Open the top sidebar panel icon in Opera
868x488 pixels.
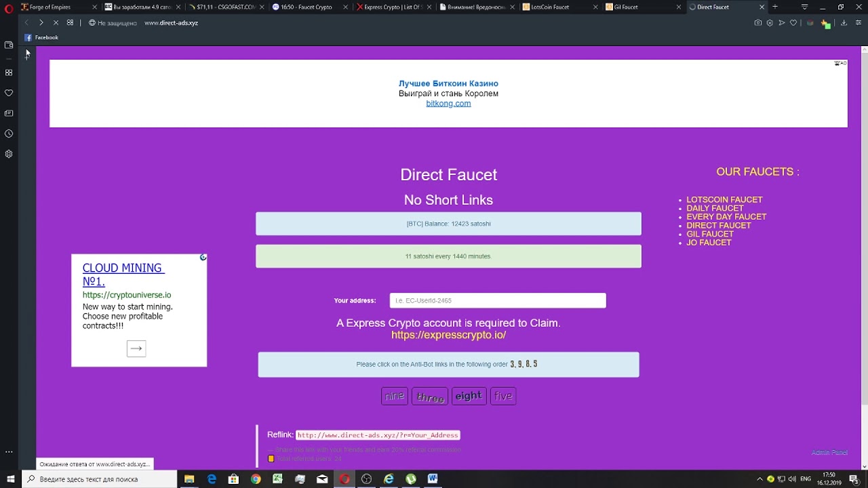coord(9,45)
